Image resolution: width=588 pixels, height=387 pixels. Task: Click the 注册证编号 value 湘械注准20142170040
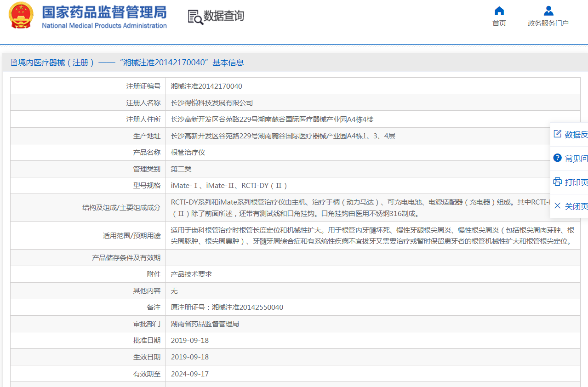pyautogui.click(x=206, y=86)
